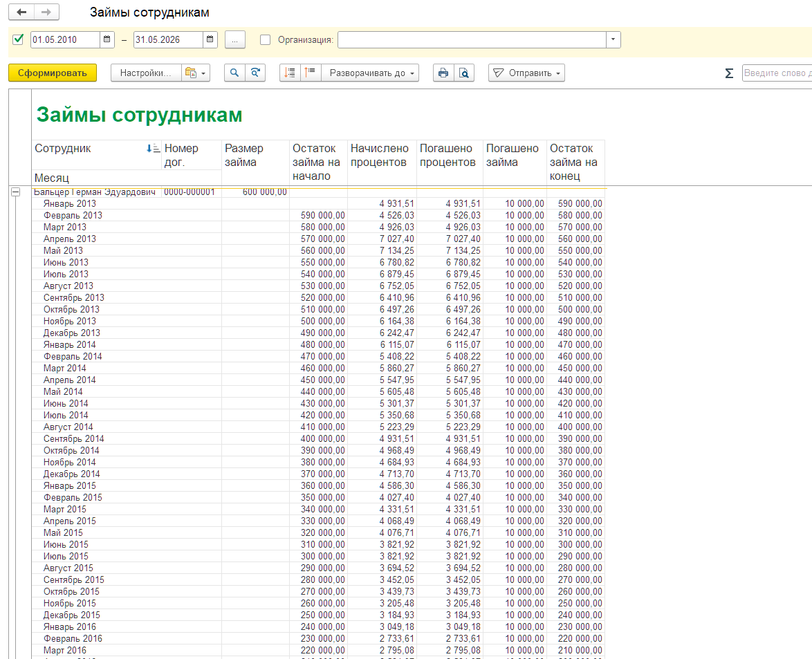Select the Июнь 2014 row label

(x=66, y=404)
